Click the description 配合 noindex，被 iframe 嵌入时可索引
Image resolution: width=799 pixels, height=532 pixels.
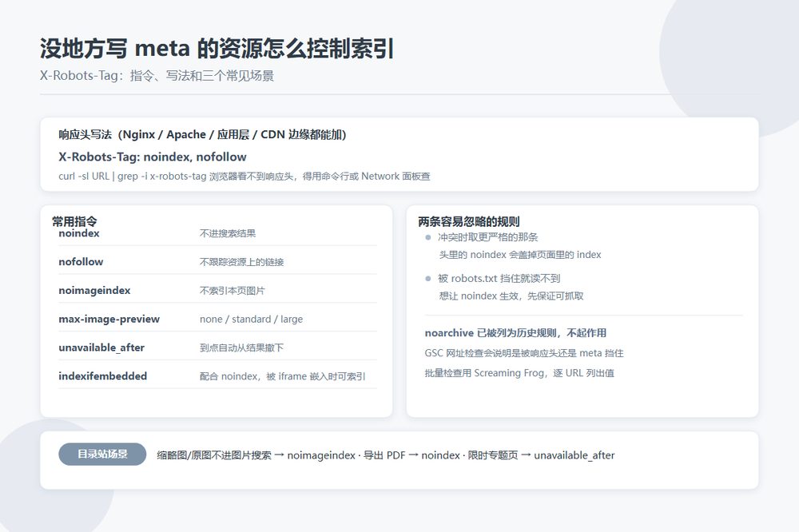tap(282, 376)
